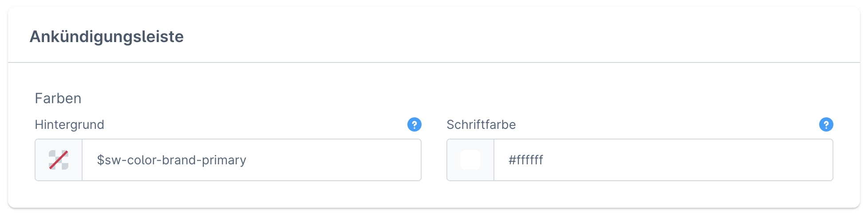Focus the Schriftfarbe hex input field
868x217 pixels.
[x=663, y=160]
